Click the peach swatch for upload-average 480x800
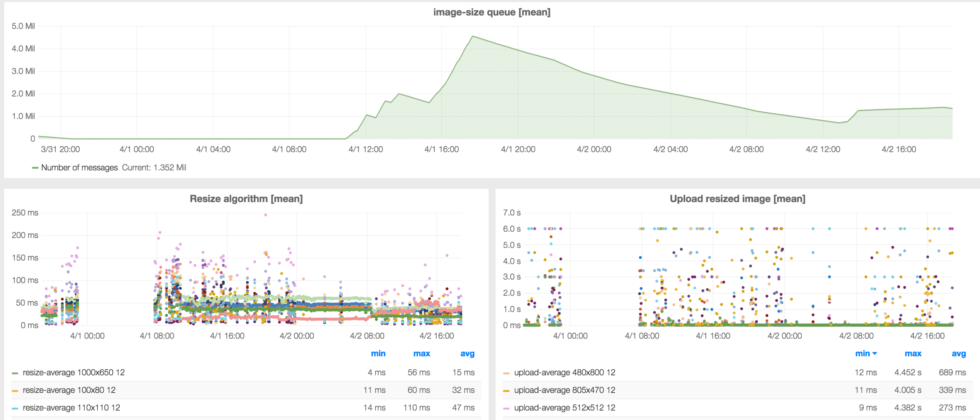The width and height of the screenshot is (980, 420). pos(506,373)
